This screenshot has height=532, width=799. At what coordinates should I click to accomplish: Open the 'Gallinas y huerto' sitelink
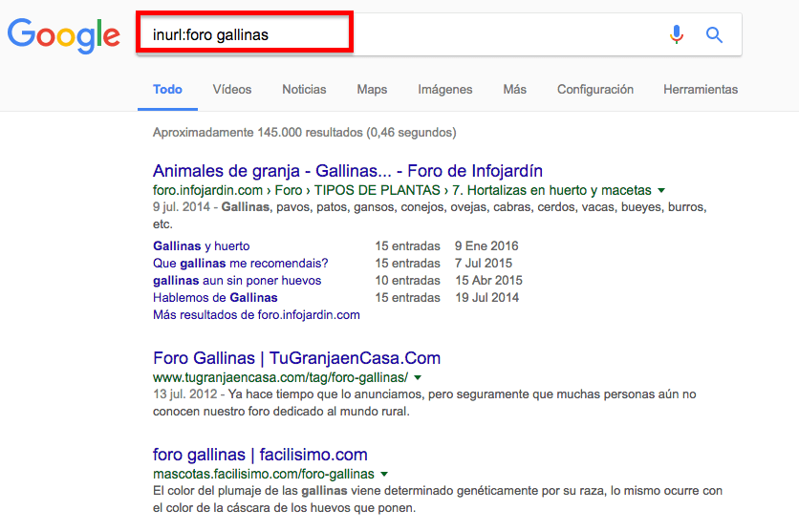tap(201, 246)
